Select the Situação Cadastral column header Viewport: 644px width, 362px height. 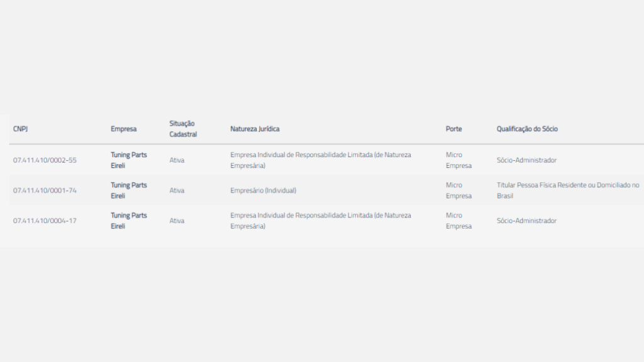pos(183,129)
